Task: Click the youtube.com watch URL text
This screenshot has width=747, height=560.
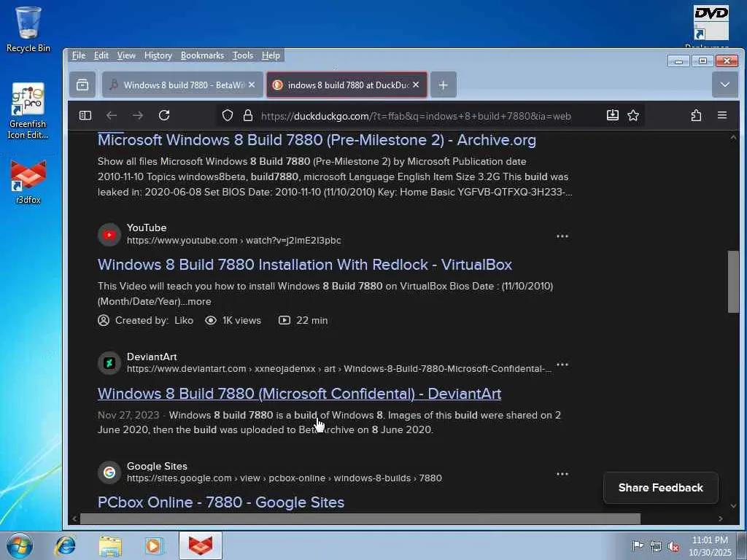Action: (x=233, y=241)
